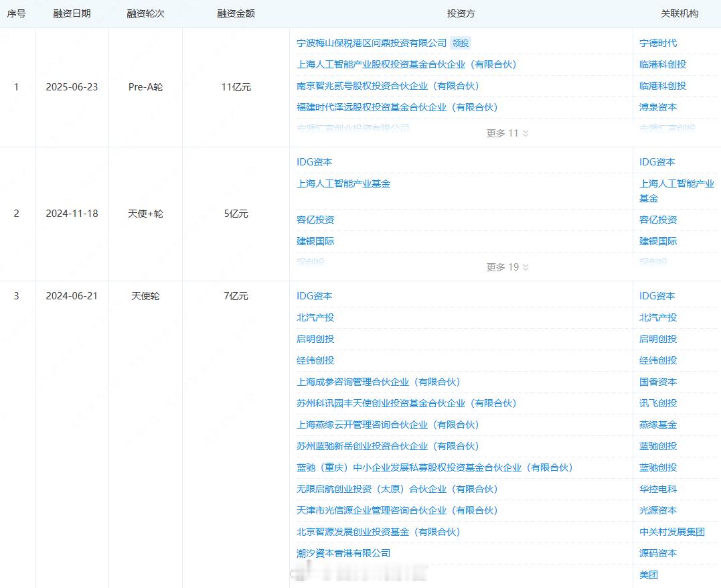
Task: Open 潮汐資本香港有限公司 link
Action: [x=343, y=553]
